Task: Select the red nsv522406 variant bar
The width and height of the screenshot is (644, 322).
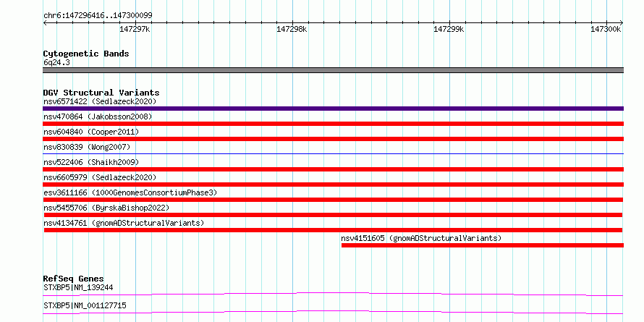Action: (333, 169)
